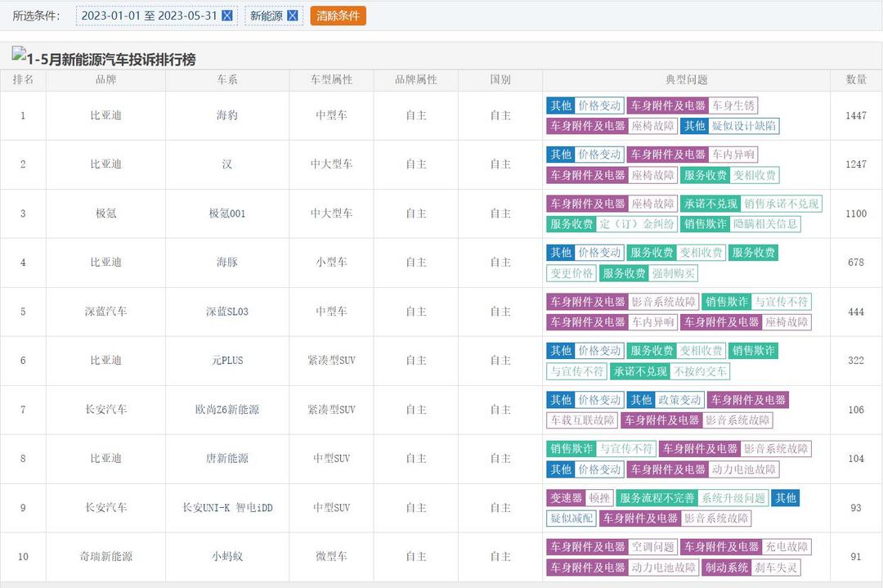883x588 pixels.
Task: Click the 1447 complaint count
Action: click(856, 115)
